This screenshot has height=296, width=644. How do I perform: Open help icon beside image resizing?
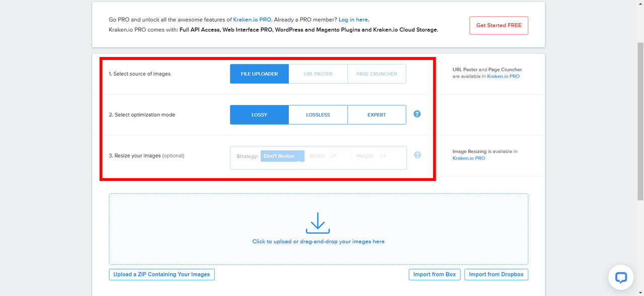click(x=417, y=155)
